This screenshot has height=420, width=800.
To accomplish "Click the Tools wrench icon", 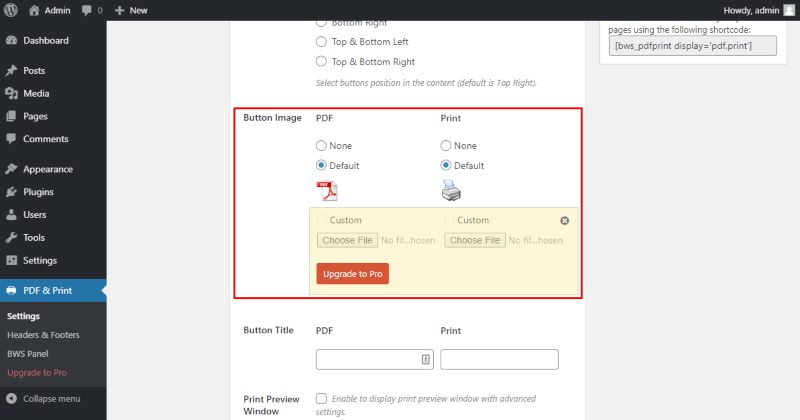I will pos(11,237).
